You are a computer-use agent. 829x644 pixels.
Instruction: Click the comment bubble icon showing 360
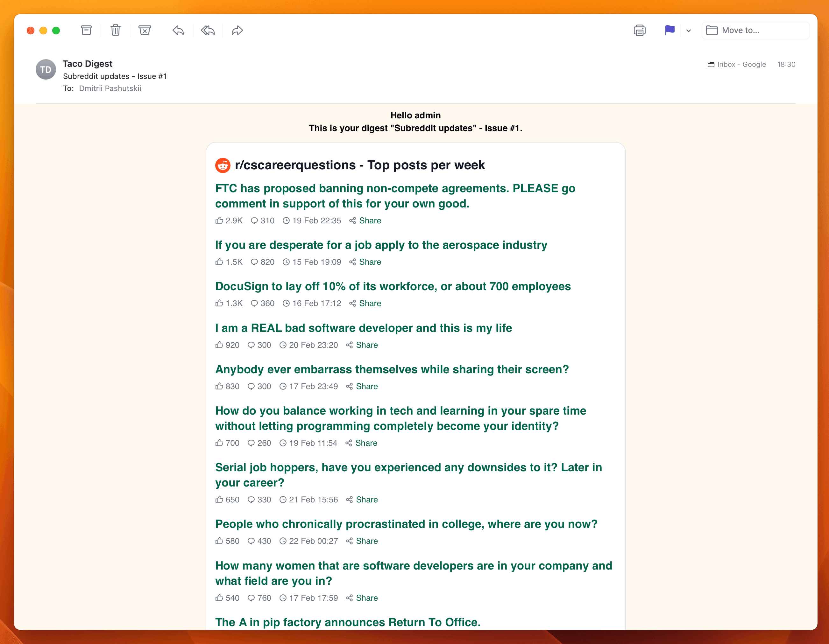[254, 304]
